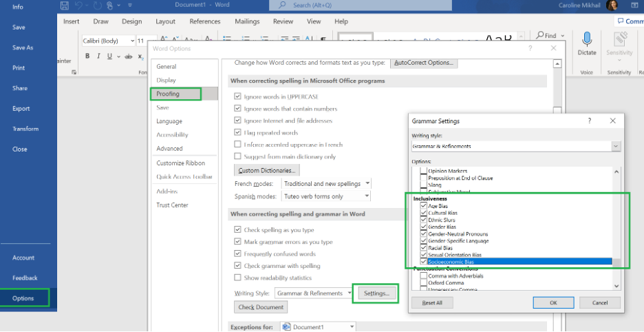The height and width of the screenshot is (332, 644).
Task: Click Grammar Settings help question mark
Action: tap(590, 121)
